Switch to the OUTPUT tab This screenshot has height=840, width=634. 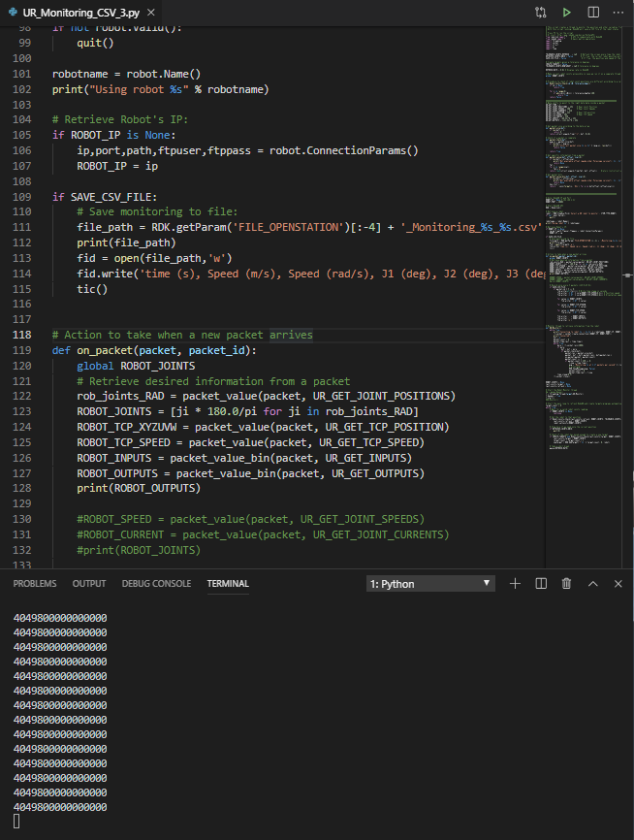click(89, 584)
